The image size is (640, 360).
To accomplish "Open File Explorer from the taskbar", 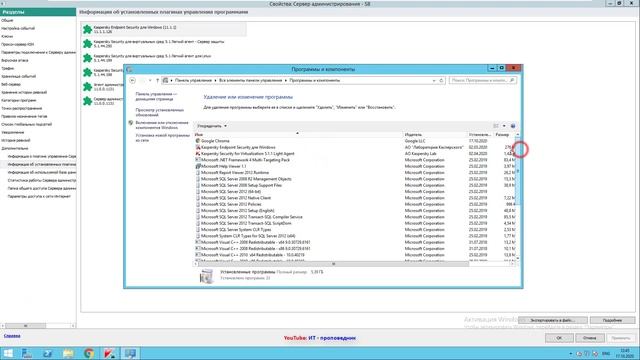I will [68, 353].
